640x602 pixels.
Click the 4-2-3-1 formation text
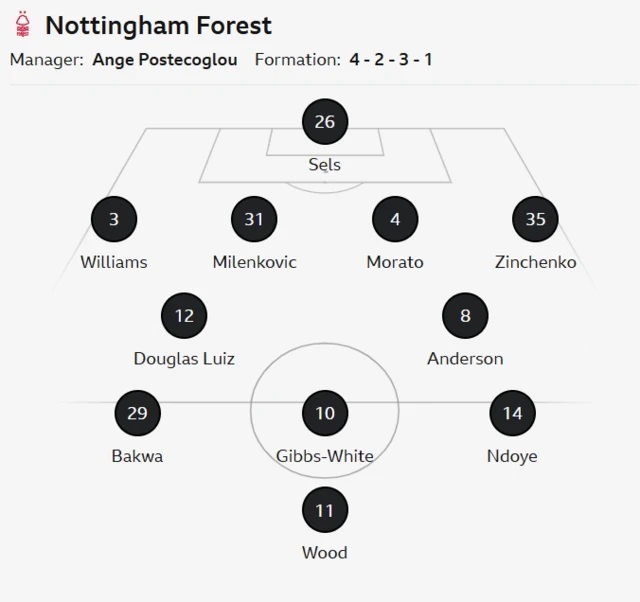click(391, 60)
